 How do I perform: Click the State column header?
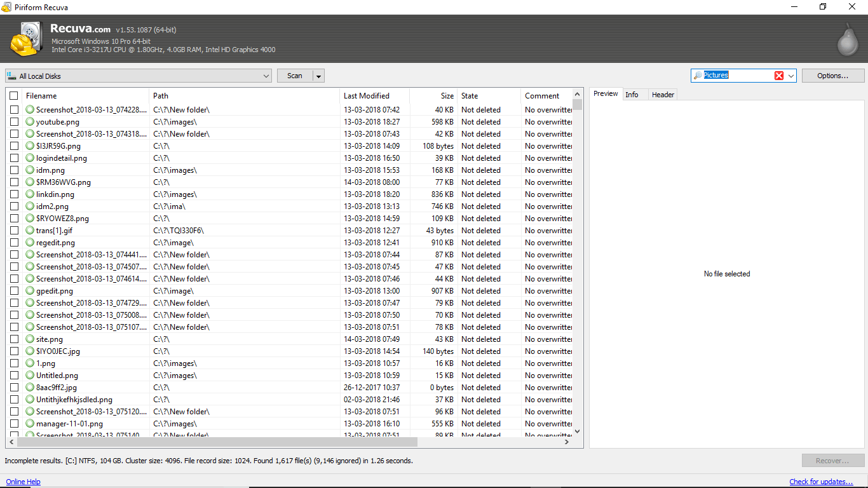coord(489,96)
